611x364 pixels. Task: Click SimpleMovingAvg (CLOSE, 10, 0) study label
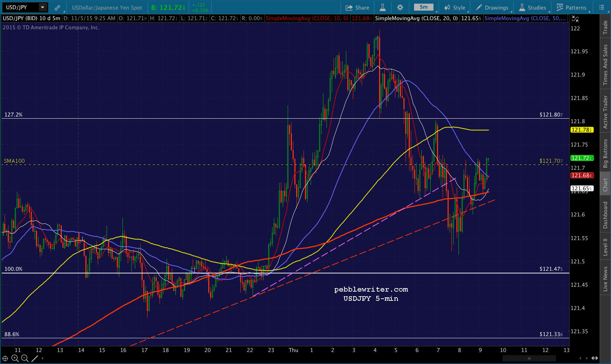click(307, 18)
